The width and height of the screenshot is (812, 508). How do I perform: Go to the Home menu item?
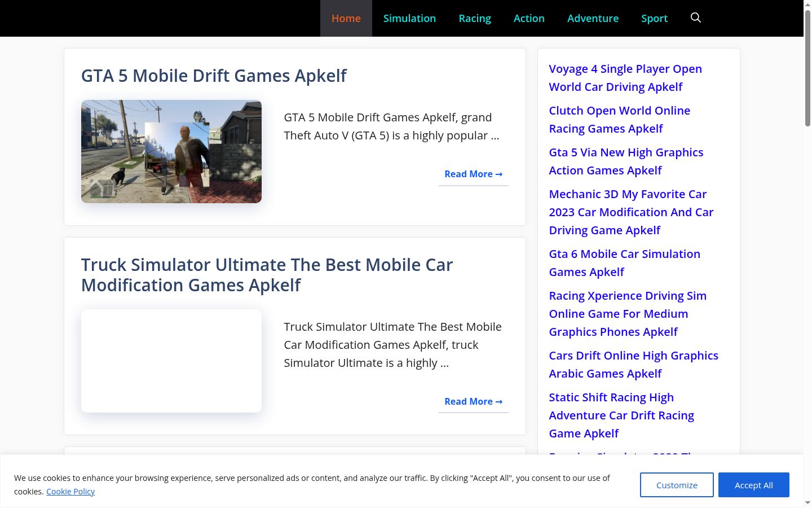pyautogui.click(x=346, y=18)
